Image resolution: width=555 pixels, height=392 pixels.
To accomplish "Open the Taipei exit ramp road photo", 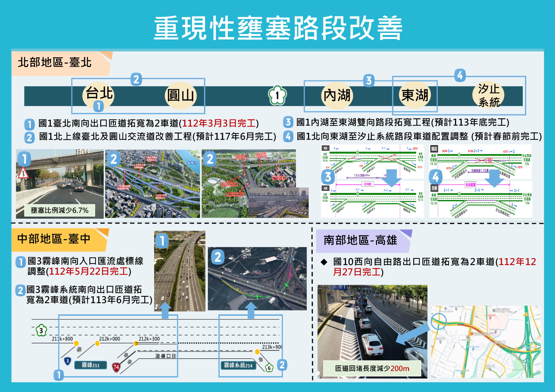I will (x=60, y=184).
